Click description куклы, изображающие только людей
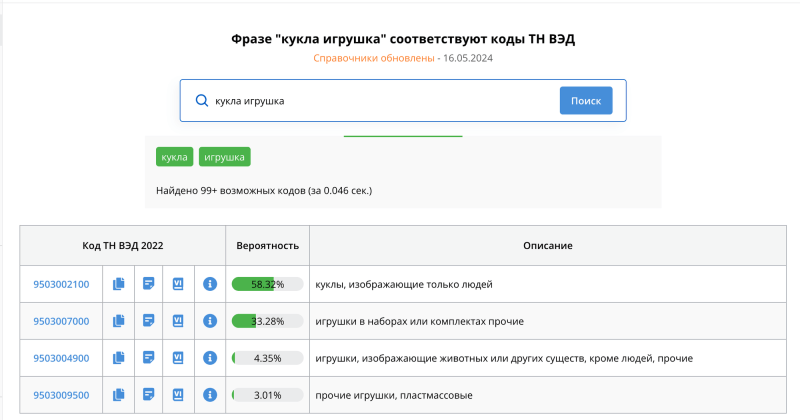Screen dimensions: 800x420 [404, 284]
